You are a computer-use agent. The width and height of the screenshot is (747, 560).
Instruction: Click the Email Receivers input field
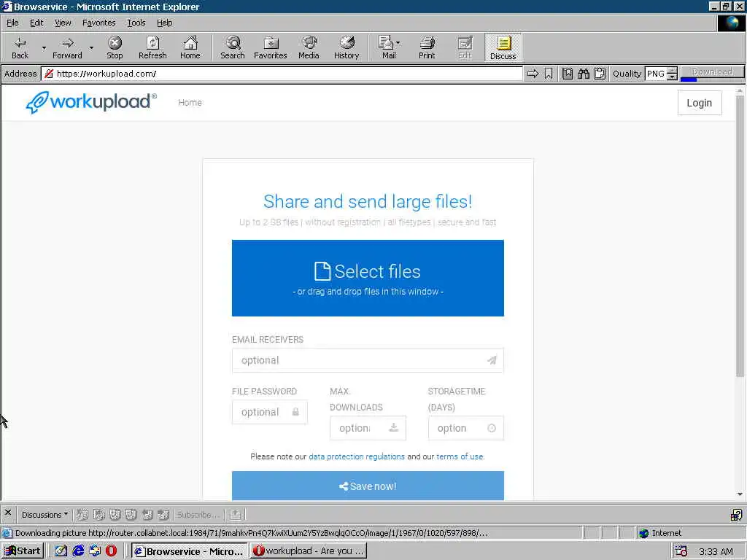368,360
